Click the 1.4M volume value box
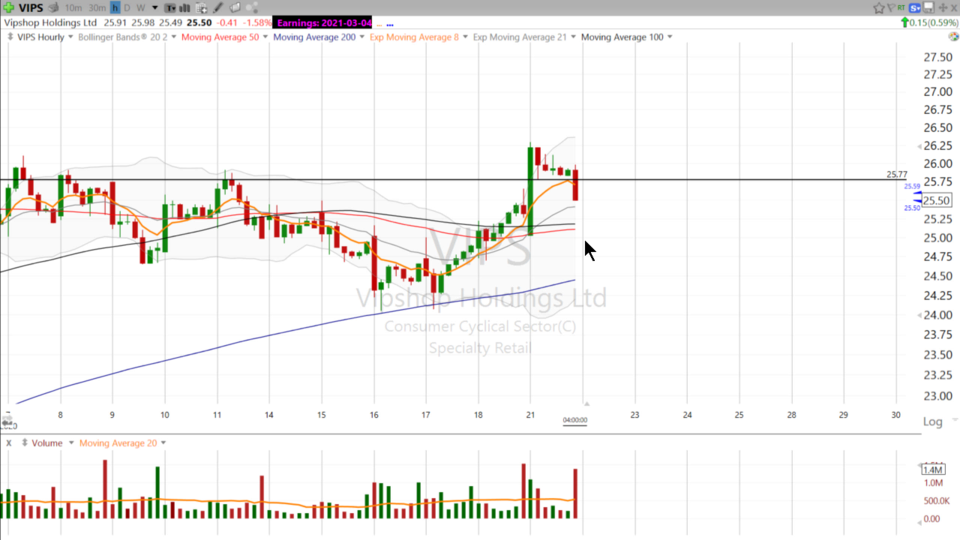 click(x=933, y=470)
